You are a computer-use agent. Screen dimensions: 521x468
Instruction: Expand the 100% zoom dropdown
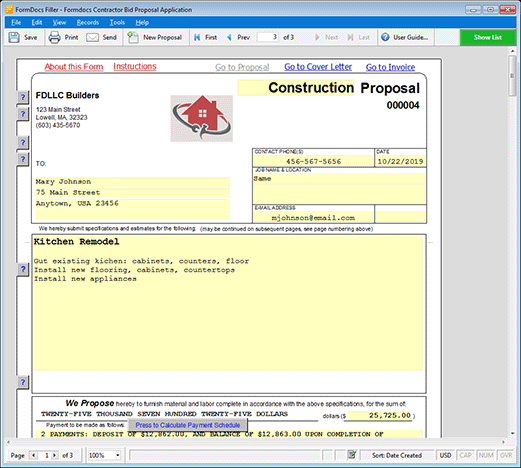point(117,455)
